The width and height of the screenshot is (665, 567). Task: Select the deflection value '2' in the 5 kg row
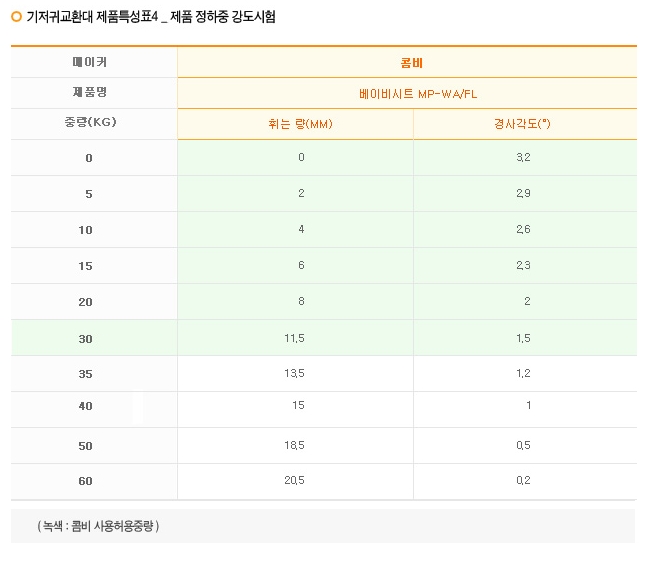point(301,193)
